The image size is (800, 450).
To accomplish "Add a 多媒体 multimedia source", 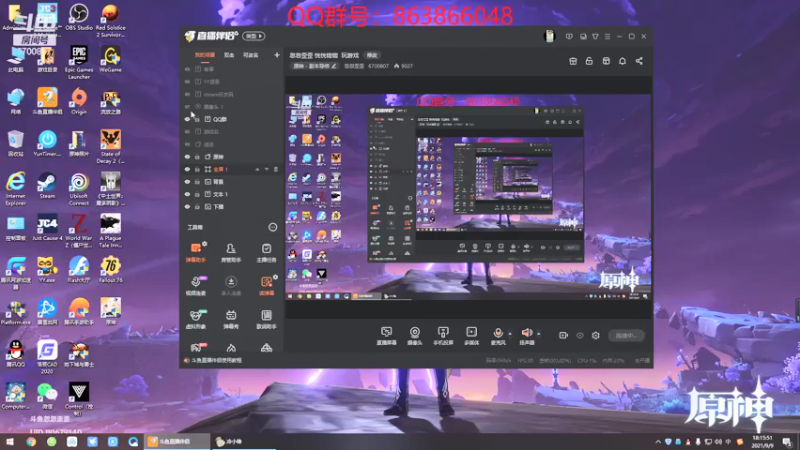I will [471, 336].
